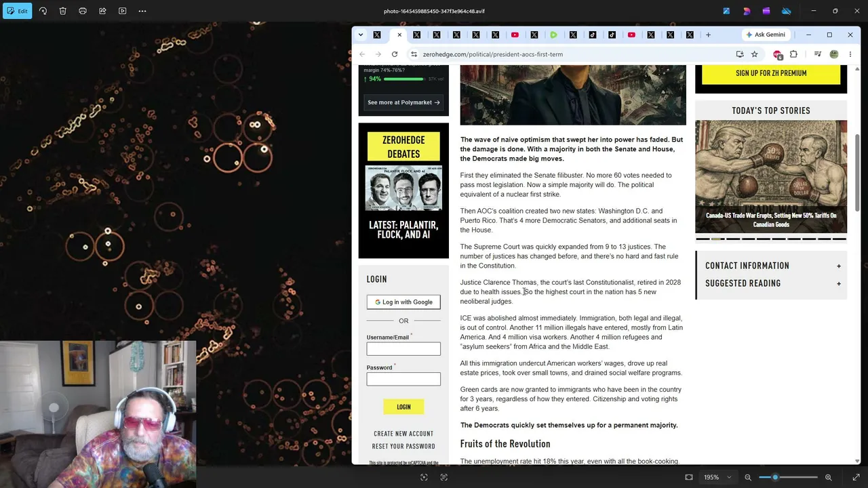This screenshot has width=868, height=488.
Task: Open the debates panel photo thumbnail
Action: pos(403,188)
